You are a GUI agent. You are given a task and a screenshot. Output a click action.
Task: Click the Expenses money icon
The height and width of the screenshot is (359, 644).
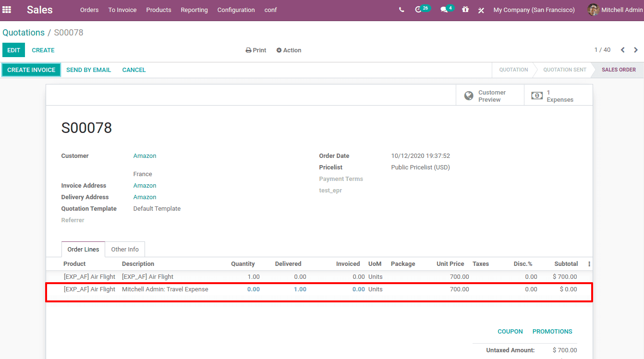coord(537,96)
